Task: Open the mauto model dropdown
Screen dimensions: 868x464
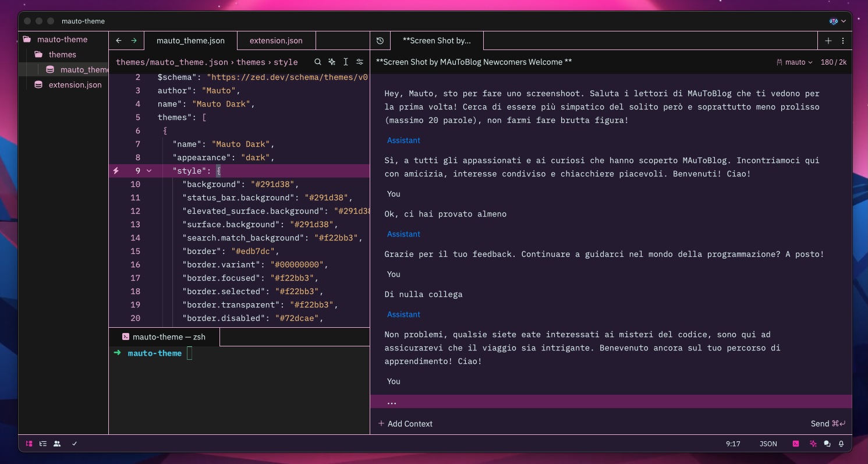Action: [795, 62]
